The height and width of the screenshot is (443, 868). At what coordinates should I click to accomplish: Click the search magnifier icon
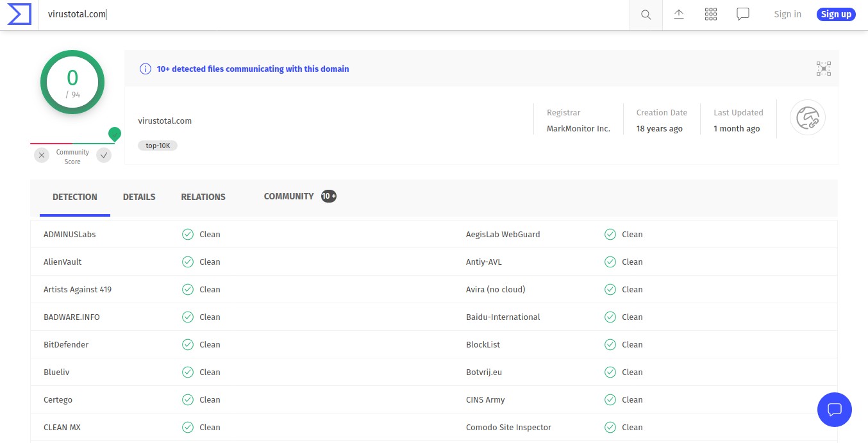click(x=646, y=14)
